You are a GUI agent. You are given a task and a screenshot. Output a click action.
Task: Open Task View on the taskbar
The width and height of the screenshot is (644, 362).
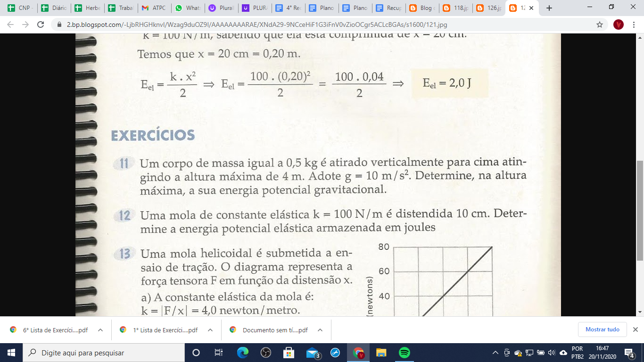tap(219, 353)
